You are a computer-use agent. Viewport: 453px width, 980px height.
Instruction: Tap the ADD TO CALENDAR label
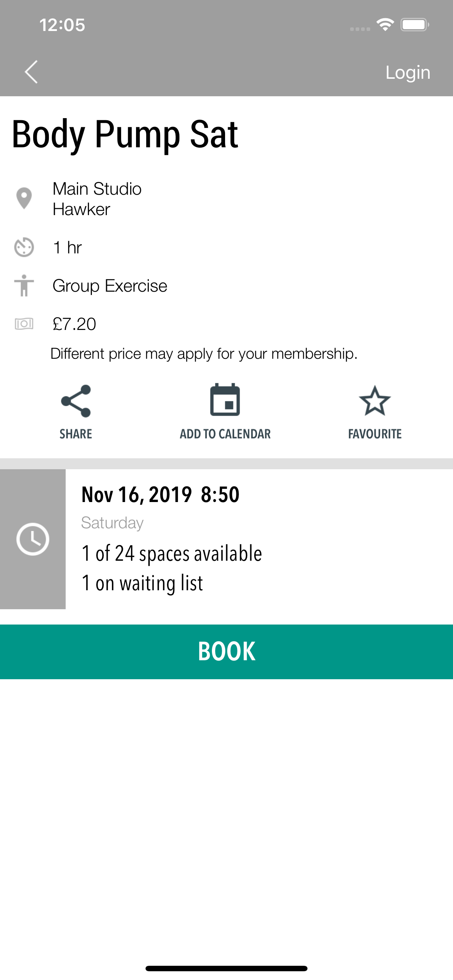click(225, 434)
